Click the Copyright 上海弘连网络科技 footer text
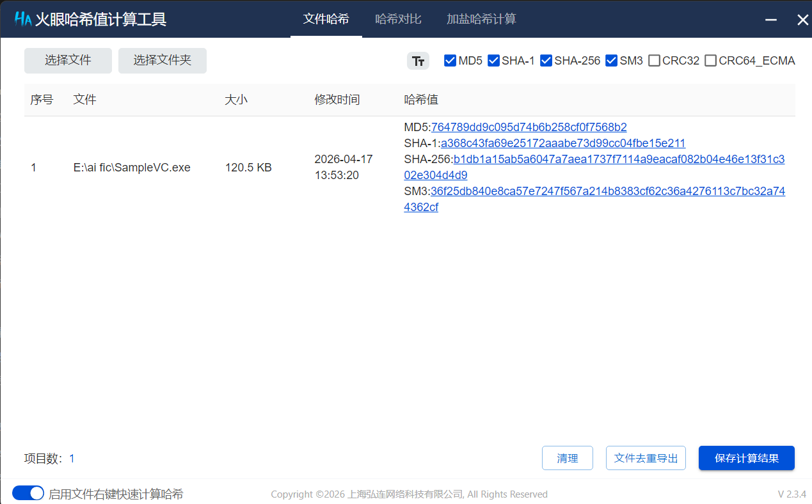 [409, 494]
